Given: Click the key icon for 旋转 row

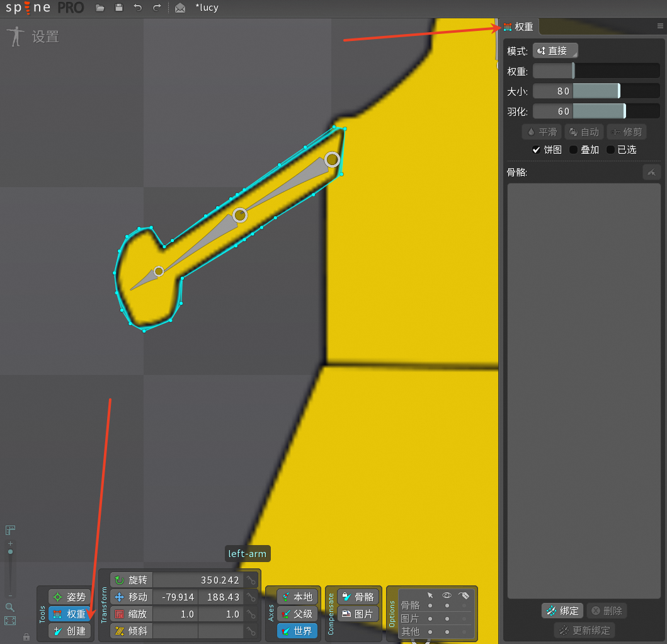Looking at the screenshot, I should (251, 580).
